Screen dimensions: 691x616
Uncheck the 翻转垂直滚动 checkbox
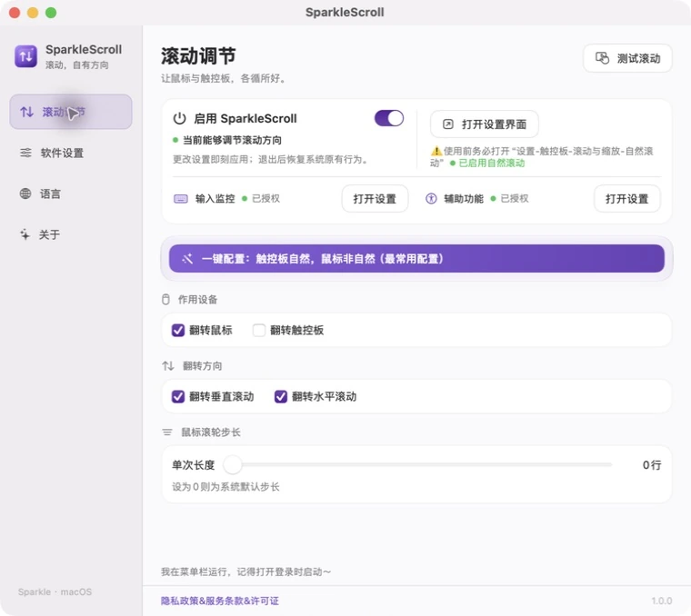[x=178, y=397]
